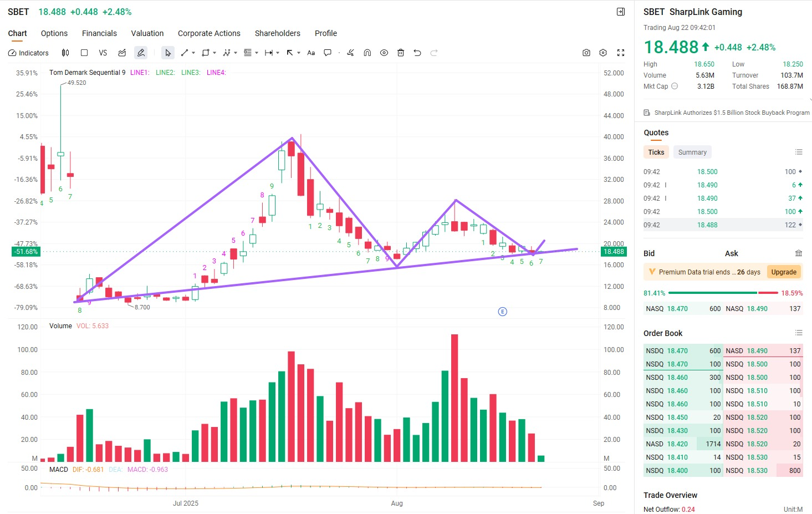812x514 pixels.
Task: Collapse the right side panel
Action: tap(621, 12)
